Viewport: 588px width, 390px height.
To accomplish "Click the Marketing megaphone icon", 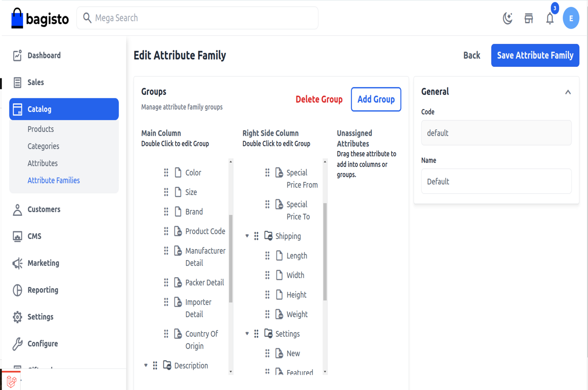I will tap(18, 263).
